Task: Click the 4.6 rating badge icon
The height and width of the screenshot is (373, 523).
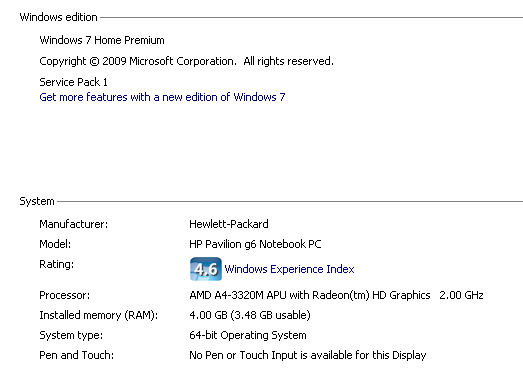Action: point(206,269)
